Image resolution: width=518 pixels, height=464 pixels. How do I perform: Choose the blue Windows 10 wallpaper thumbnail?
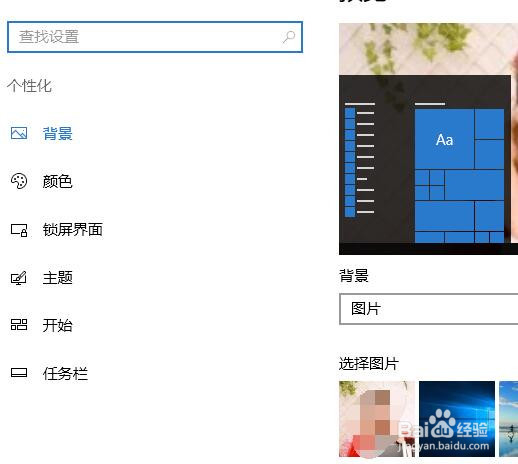pyautogui.click(x=457, y=419)
